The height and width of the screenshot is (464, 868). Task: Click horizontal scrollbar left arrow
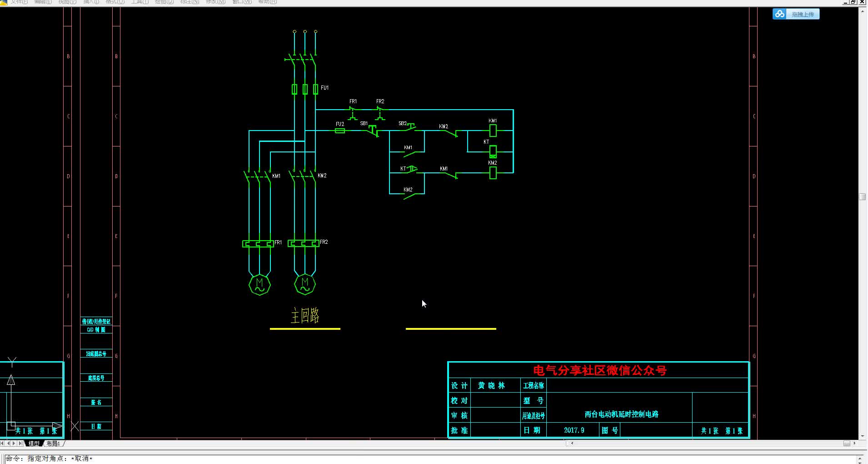[x=572, y=443]
